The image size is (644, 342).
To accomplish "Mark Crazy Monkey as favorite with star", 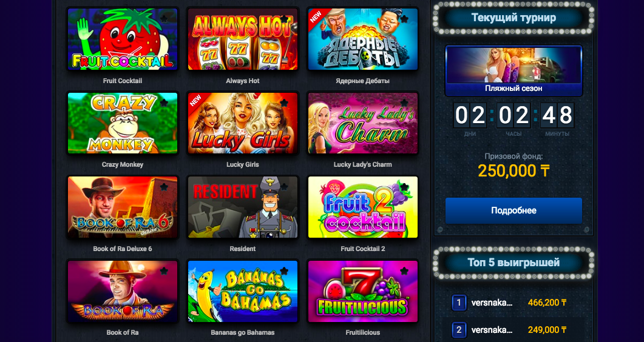I will click(x=164, y=103).
